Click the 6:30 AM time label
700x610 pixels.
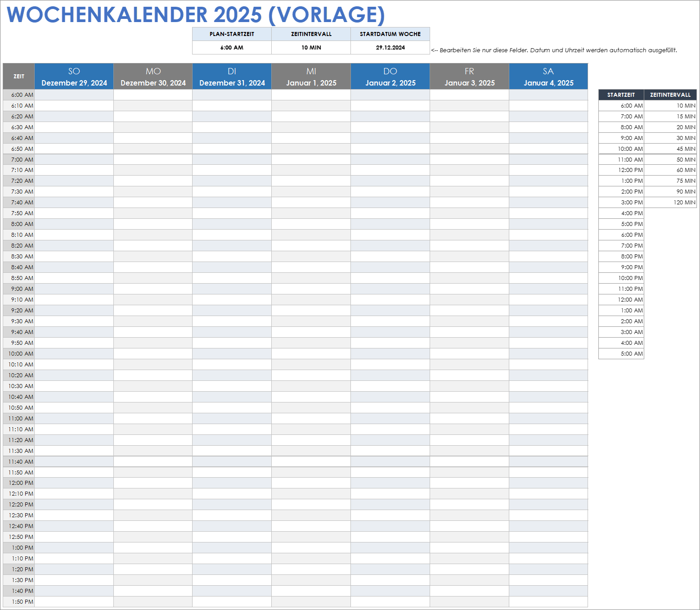[x=19, y=127]
